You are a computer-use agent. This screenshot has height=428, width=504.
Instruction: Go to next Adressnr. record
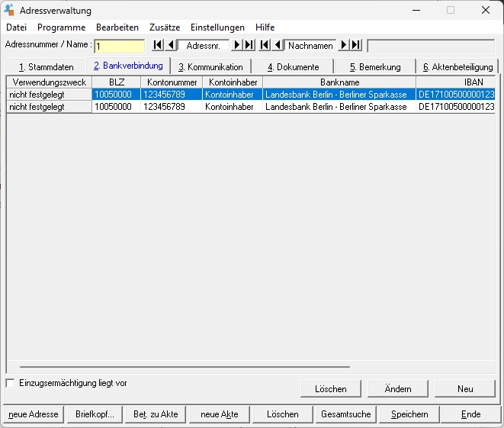236,46
